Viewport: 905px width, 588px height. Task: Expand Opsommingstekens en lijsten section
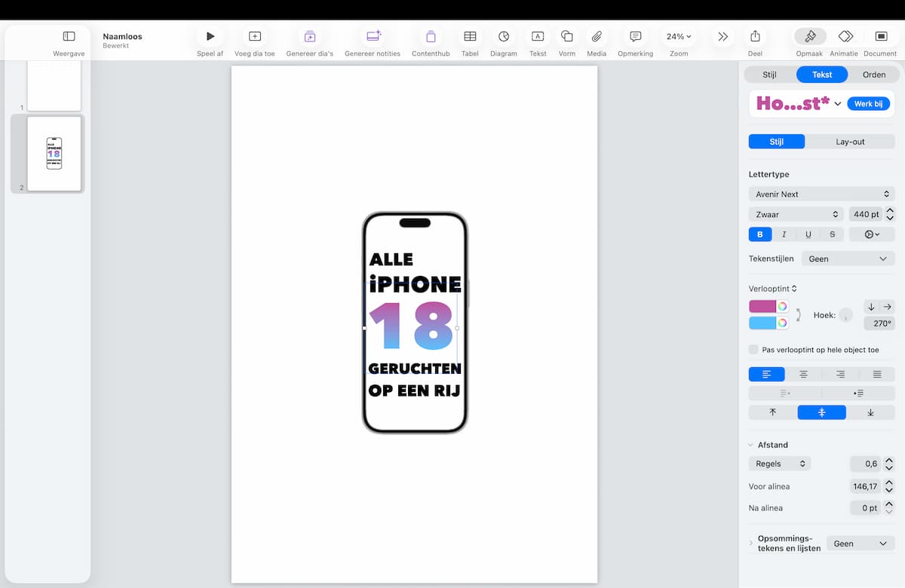point(751,543)
